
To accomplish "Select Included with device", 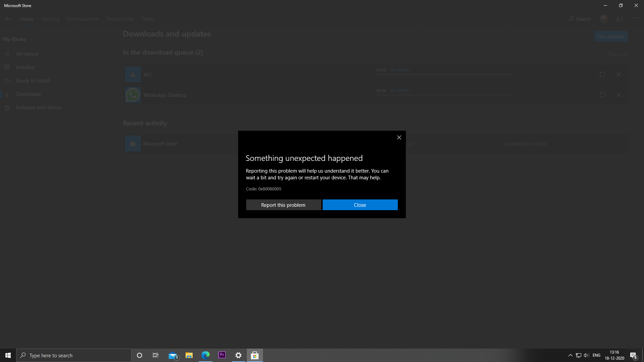I will [x=39, y=107].
